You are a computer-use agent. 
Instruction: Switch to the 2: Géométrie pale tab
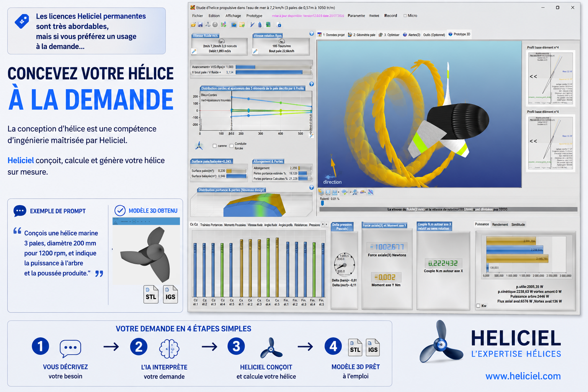pos(361,35)
